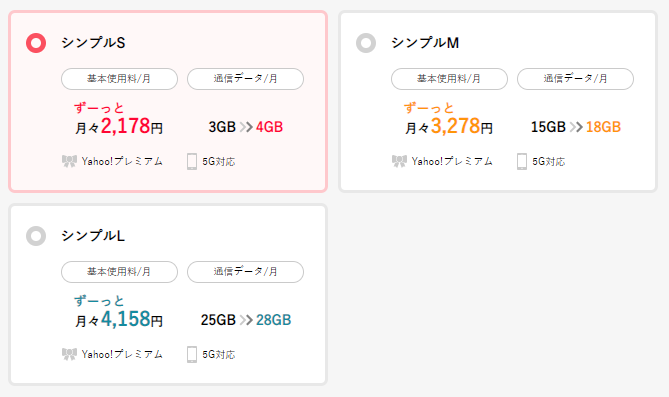Pick the シンプルL radio option
The image size is (669, 397).
click(x=36, y=236)
